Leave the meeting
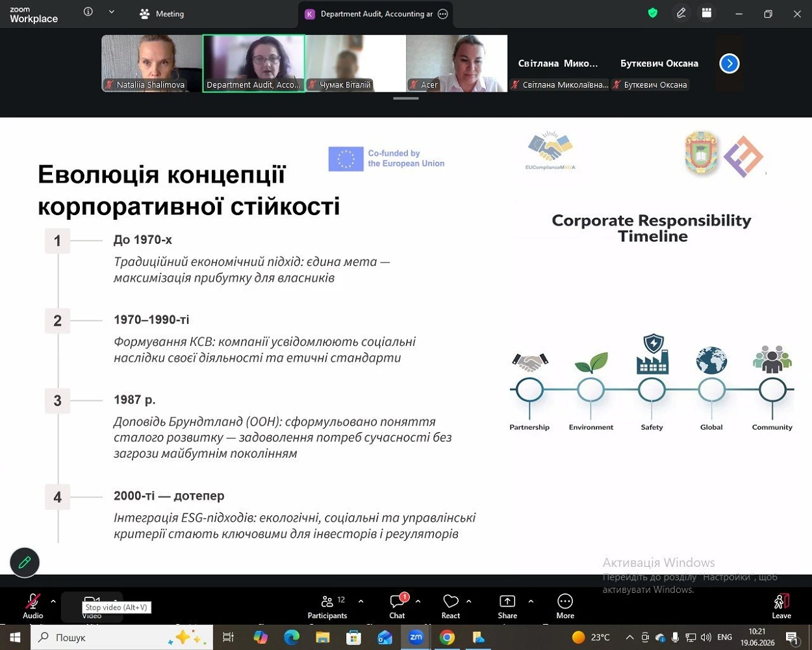 tap(781, 606)
